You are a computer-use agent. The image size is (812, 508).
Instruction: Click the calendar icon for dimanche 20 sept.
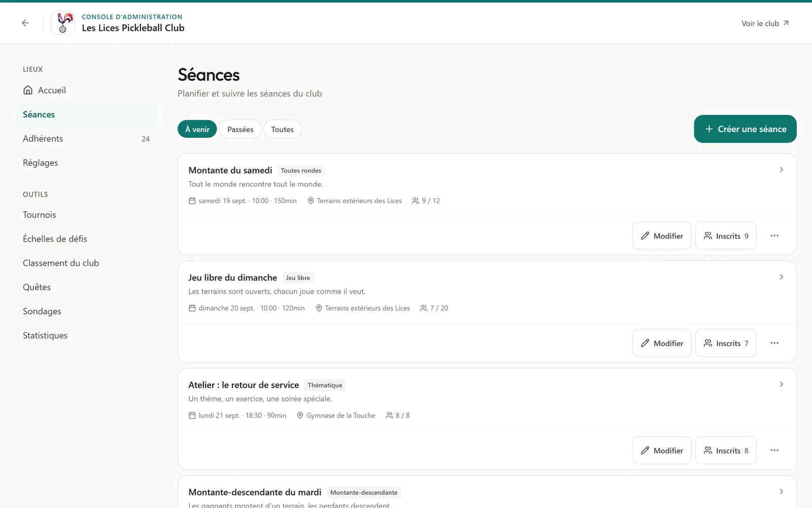point(192,308)
